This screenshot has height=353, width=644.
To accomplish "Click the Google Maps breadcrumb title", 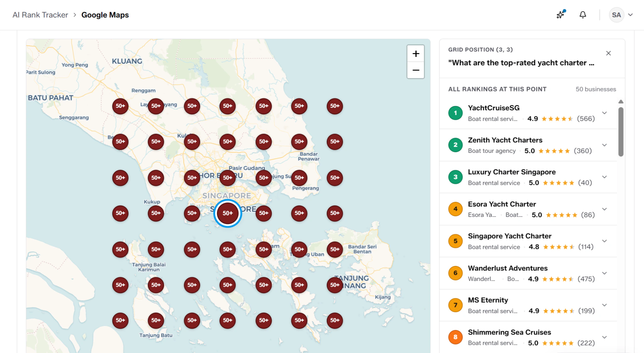I will 105,15.
